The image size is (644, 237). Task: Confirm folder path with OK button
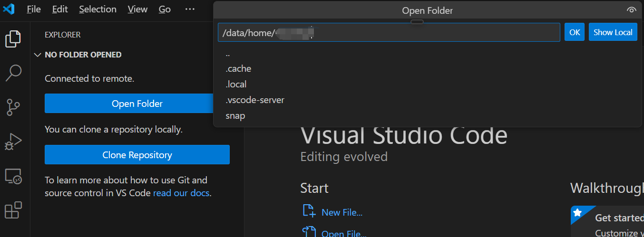[575, 32]
